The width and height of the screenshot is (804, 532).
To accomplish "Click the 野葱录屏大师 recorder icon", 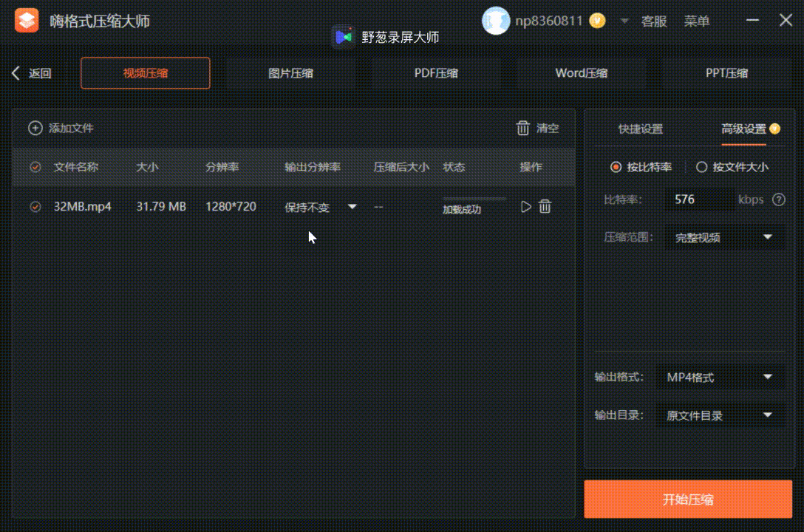I will pos(343,37).
